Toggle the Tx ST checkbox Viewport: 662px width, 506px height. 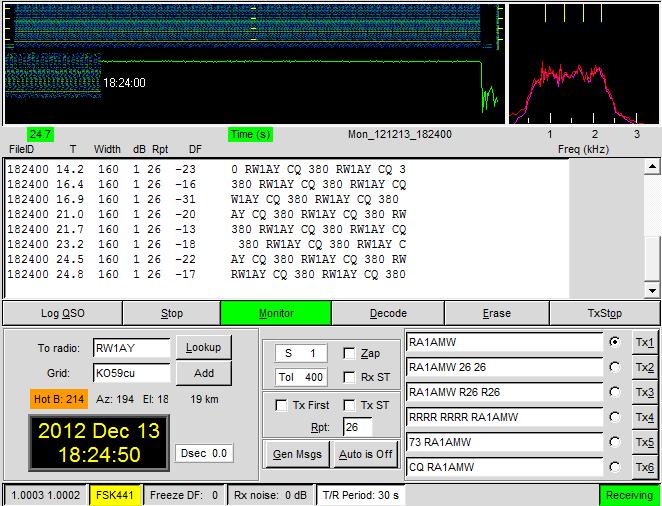point(349,405)
